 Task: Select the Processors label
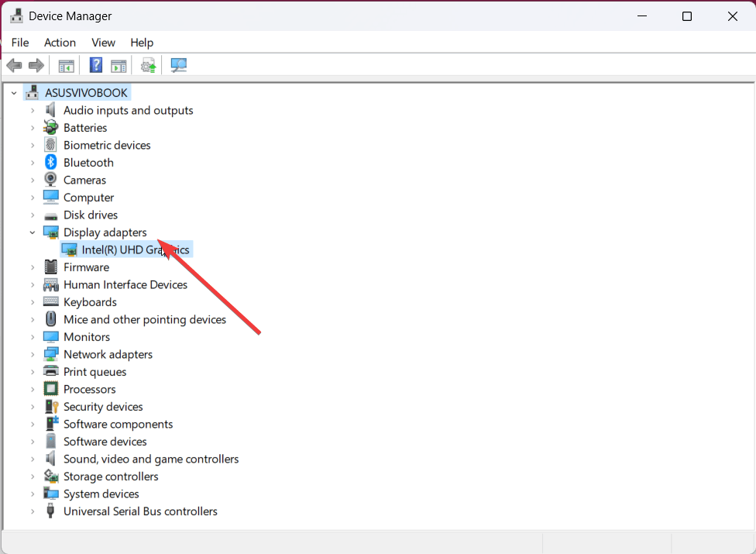click(90, 389)
